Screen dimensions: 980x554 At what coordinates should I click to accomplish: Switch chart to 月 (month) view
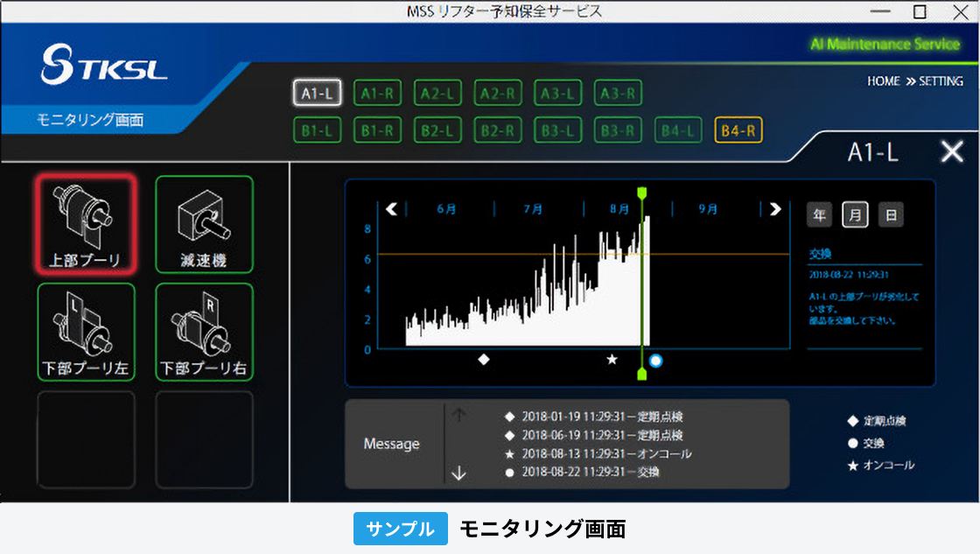coord(855,214)
